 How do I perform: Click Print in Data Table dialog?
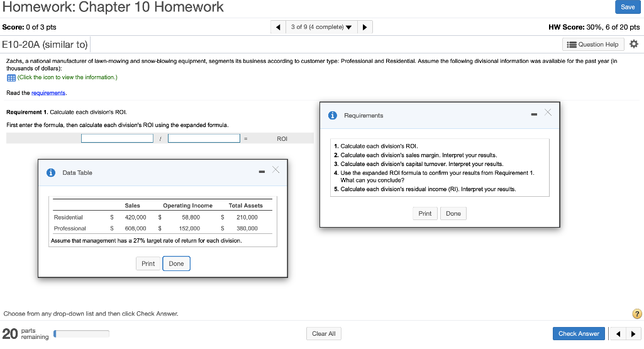tap(148, 263)
